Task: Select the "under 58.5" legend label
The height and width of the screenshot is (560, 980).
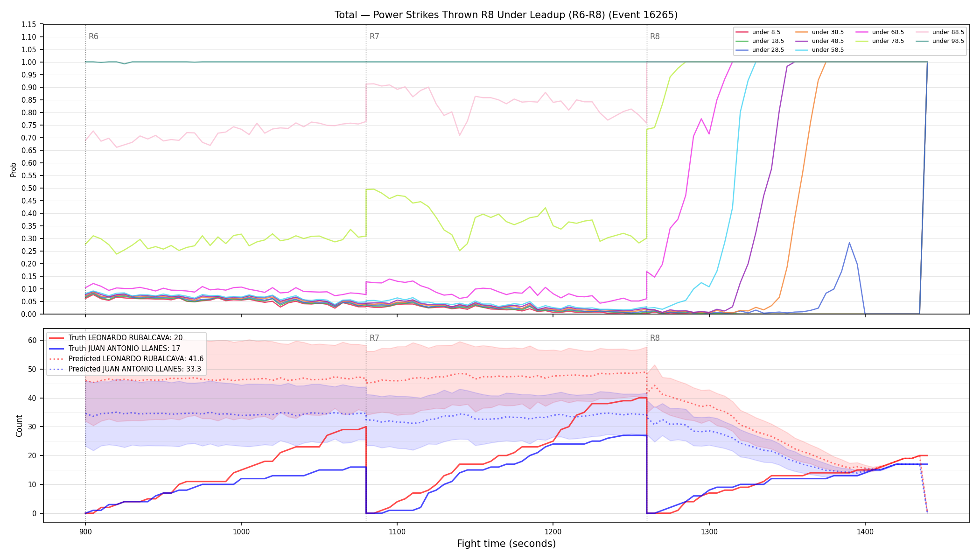Action: pyautogui.click(x=828, y=50)
